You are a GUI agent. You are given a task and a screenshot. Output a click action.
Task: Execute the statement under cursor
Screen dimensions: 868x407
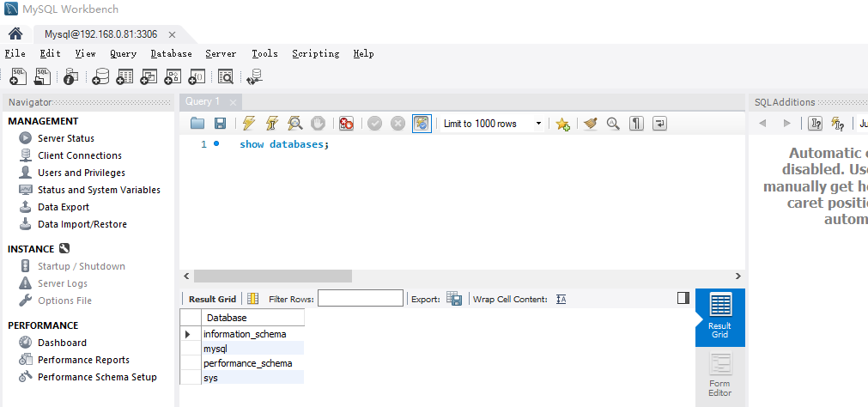pos(272,124)
